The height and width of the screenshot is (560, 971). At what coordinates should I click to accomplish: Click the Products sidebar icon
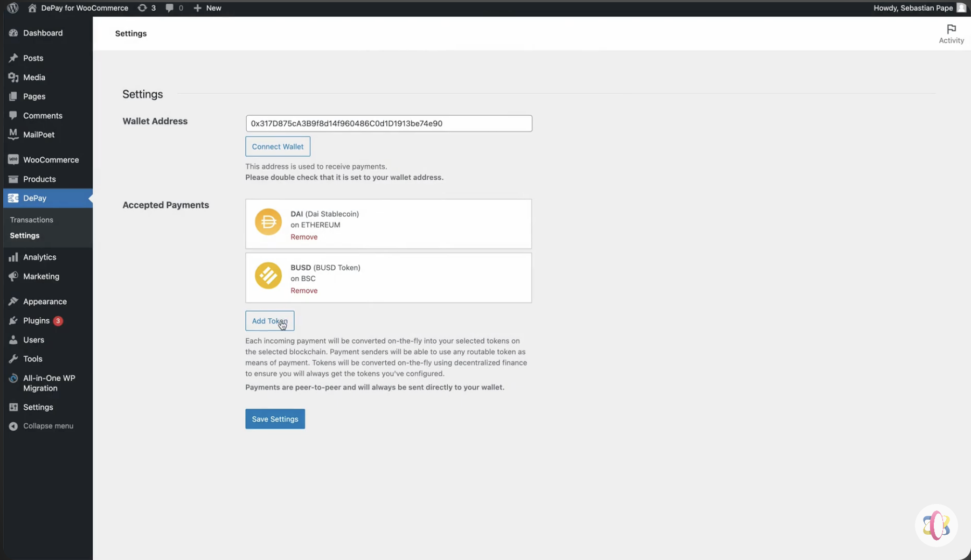[13, 179]
